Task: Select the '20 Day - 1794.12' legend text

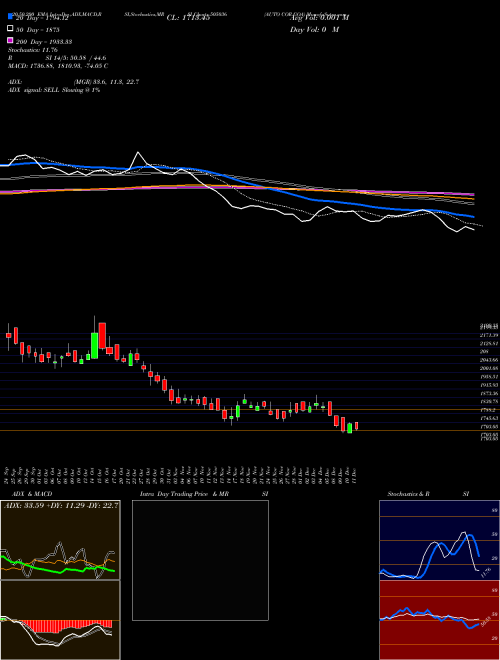Action: pos(42,18)
